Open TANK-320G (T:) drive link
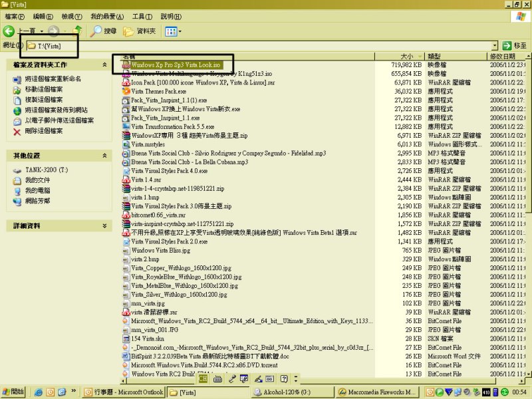Screen dimensions: 532x399 47,170
